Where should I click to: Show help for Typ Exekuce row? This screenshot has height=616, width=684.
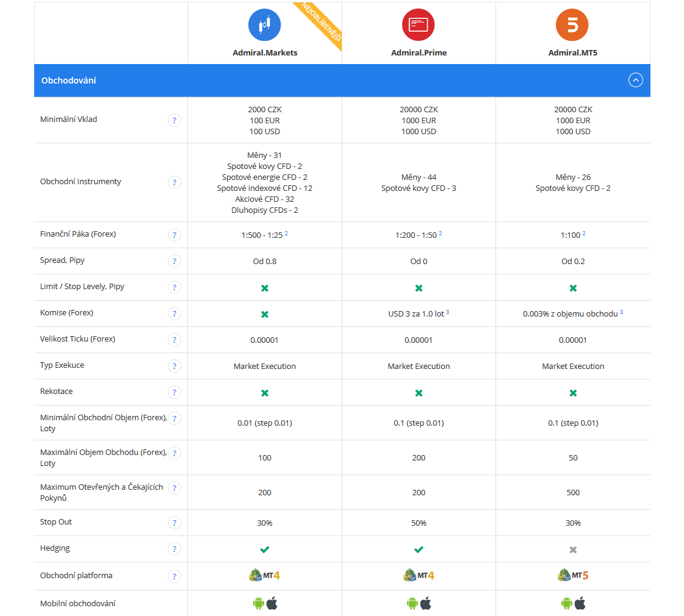[x=175, y=366]
